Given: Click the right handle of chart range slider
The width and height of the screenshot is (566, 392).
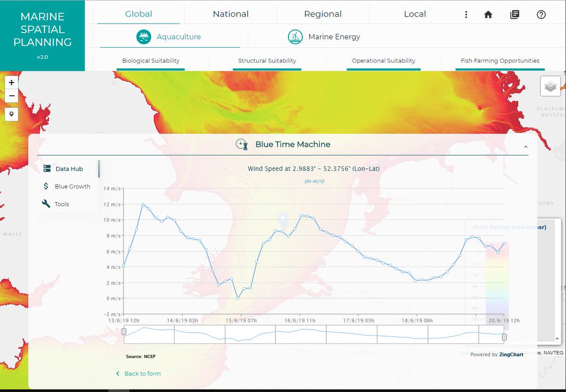Looking at the screenshot, I should pyautogui.click(x=504, y=337).
